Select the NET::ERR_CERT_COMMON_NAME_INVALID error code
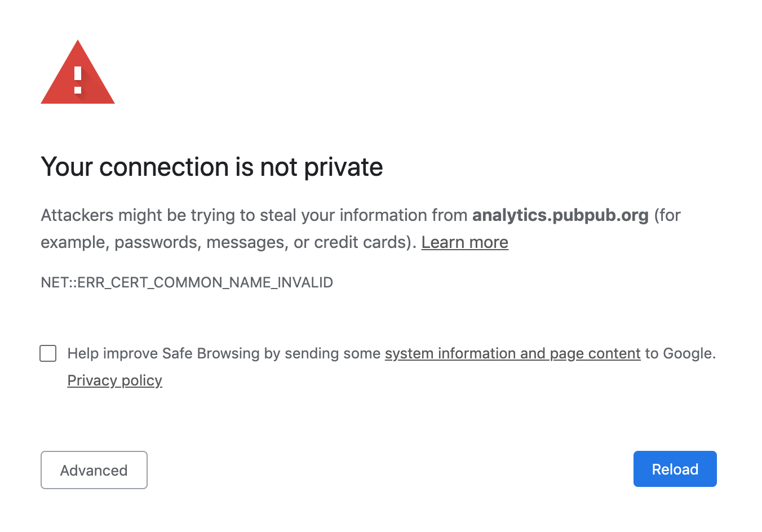762x532 pixels. [x=187, y=282]
